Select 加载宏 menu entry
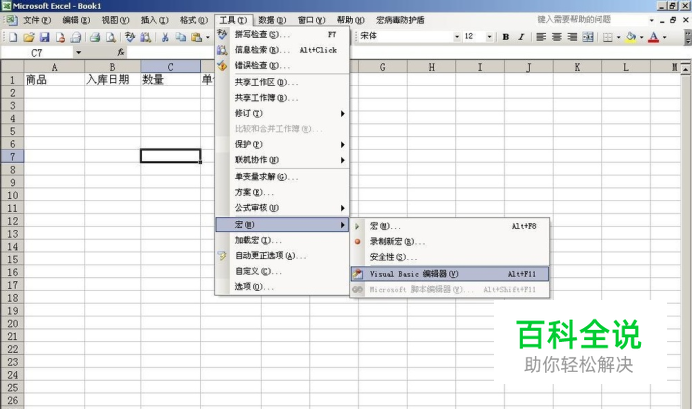The image size is (692, 409). click(282, 240)
